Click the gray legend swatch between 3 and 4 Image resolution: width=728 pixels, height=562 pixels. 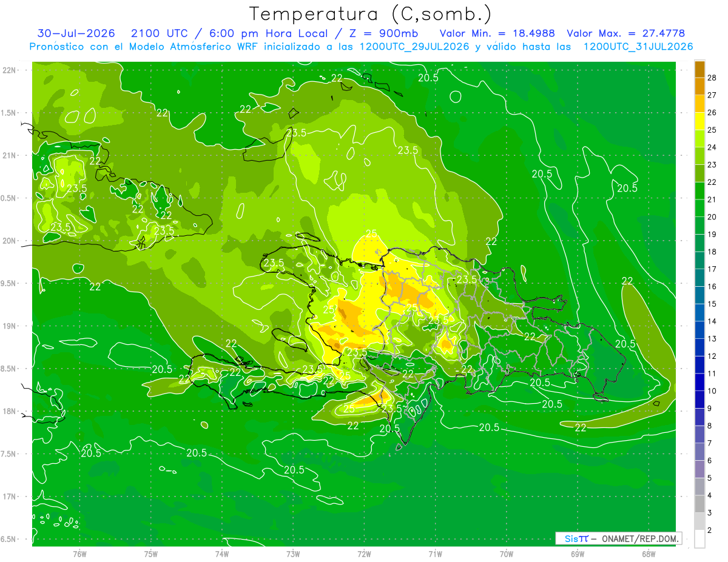point(699,504)
